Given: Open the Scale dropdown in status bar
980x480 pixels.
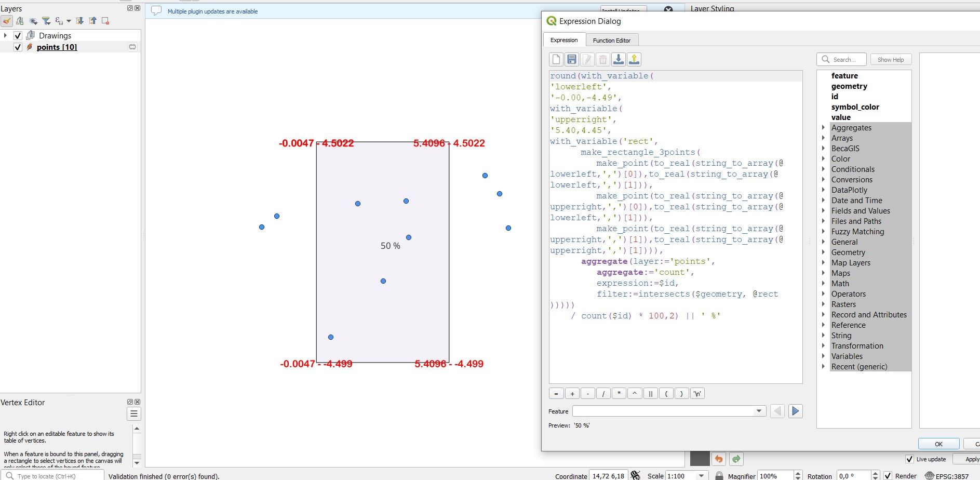Looking at the screenshot, I should click(702, 475).
